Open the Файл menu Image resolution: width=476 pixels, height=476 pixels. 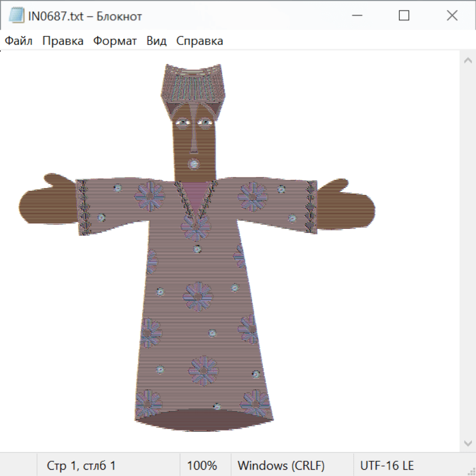[x=19, y=41]
